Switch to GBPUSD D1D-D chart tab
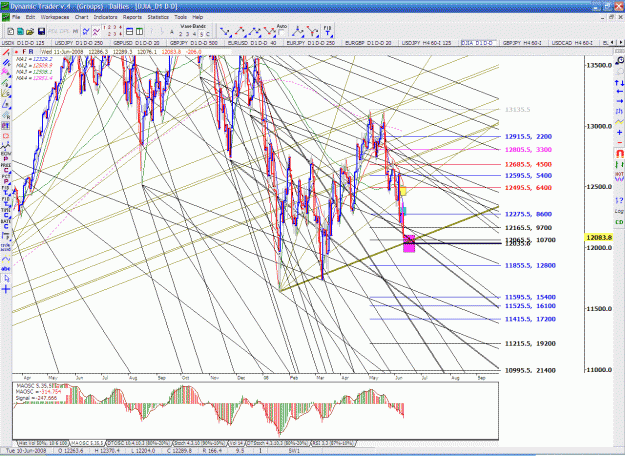Image resolution: width=625 pixels, height=456 pixels. [x=136, y=43]
